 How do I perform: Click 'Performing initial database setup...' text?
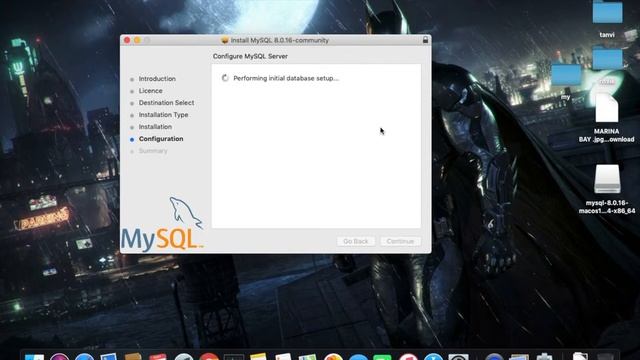(x=286, y=78)
